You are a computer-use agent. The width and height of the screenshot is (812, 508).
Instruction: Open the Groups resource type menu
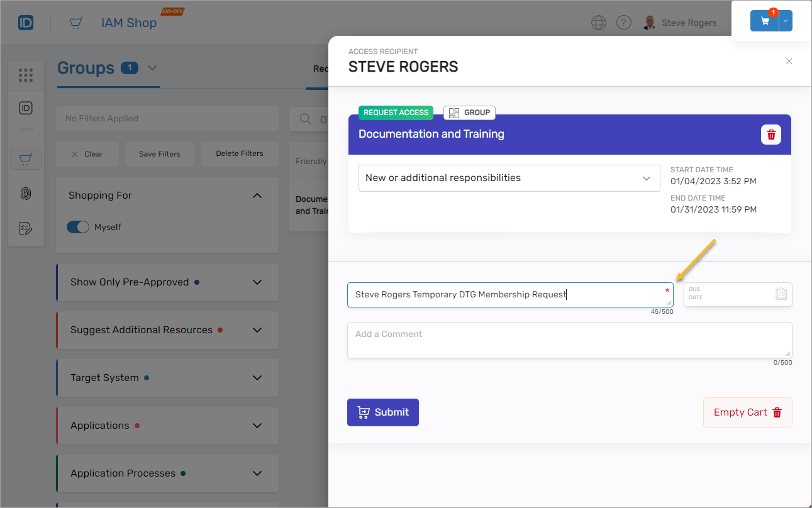152,68
